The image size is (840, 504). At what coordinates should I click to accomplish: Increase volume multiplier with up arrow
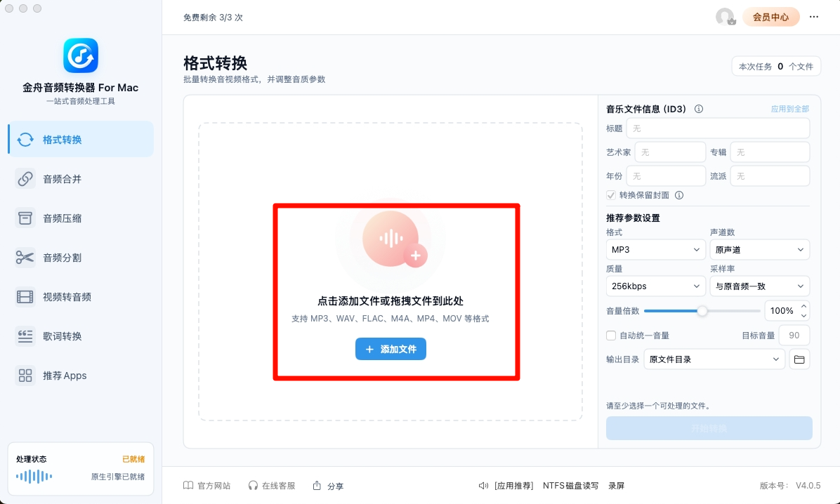point(803,306)
